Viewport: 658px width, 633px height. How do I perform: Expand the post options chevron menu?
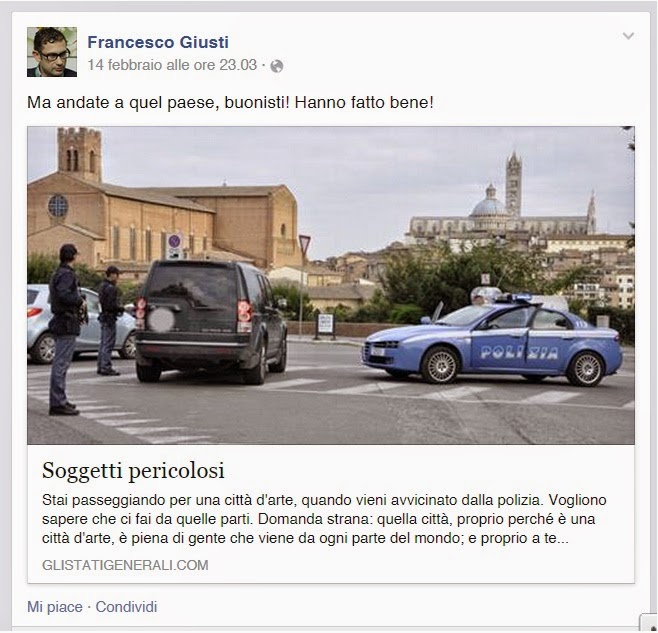[628, 36]
